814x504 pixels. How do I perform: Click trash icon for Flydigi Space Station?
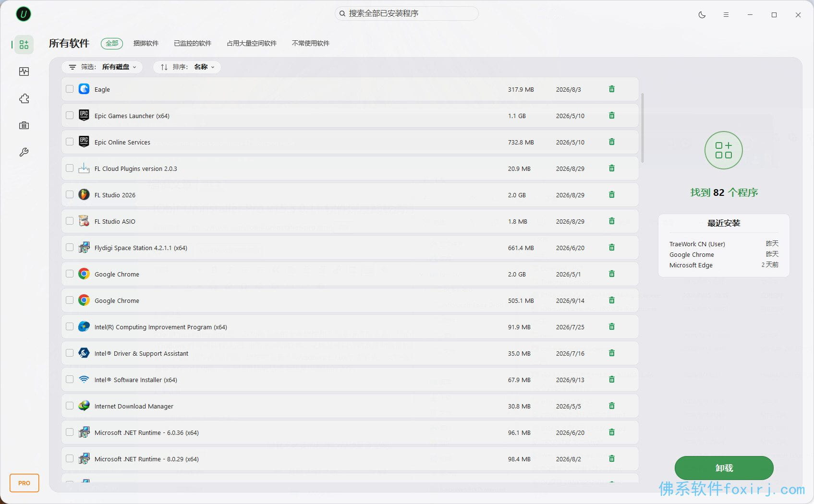pos(612,247)
